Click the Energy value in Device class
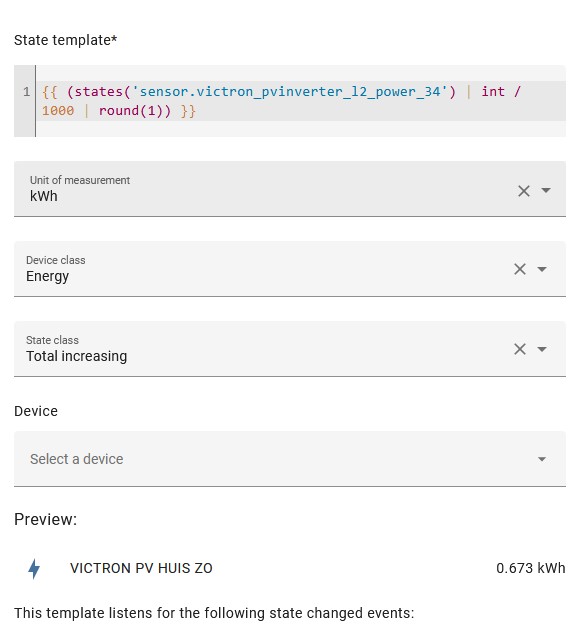 47,276
